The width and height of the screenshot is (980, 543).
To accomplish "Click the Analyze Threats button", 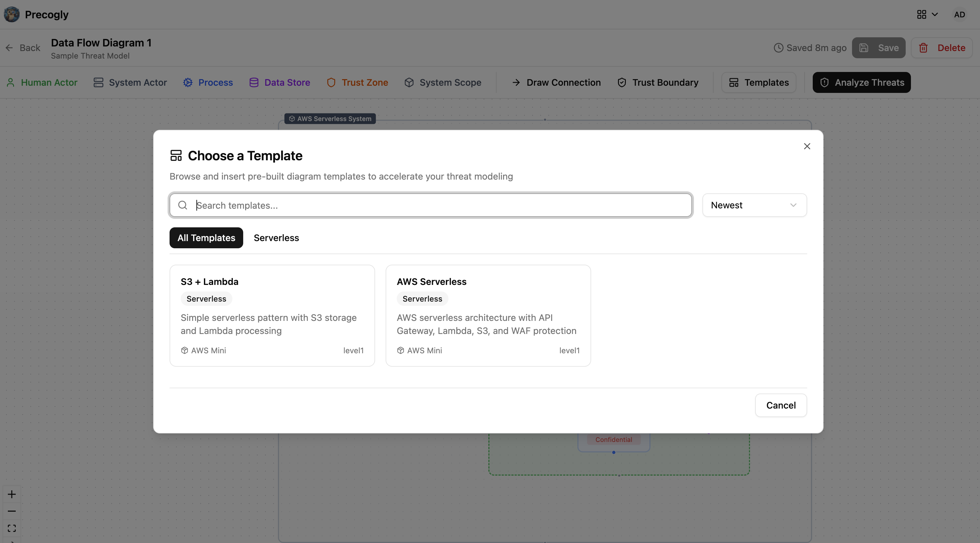I will [861, 82].
